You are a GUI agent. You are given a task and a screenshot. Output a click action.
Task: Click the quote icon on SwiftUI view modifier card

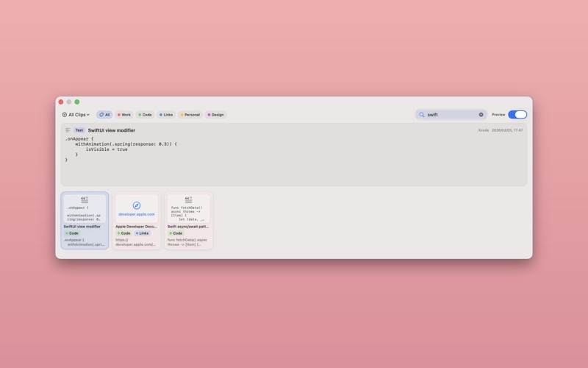85,199
